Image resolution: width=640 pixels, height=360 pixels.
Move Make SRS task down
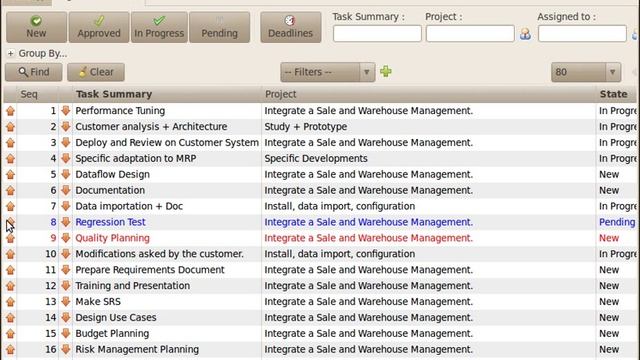66,302
